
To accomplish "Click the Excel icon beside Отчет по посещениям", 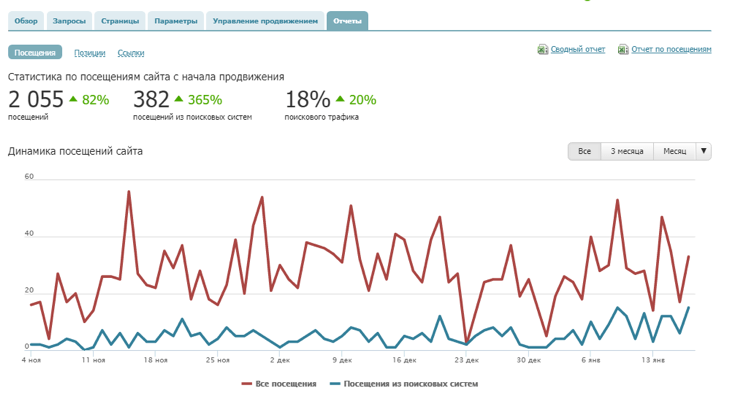I will [623, 48].
